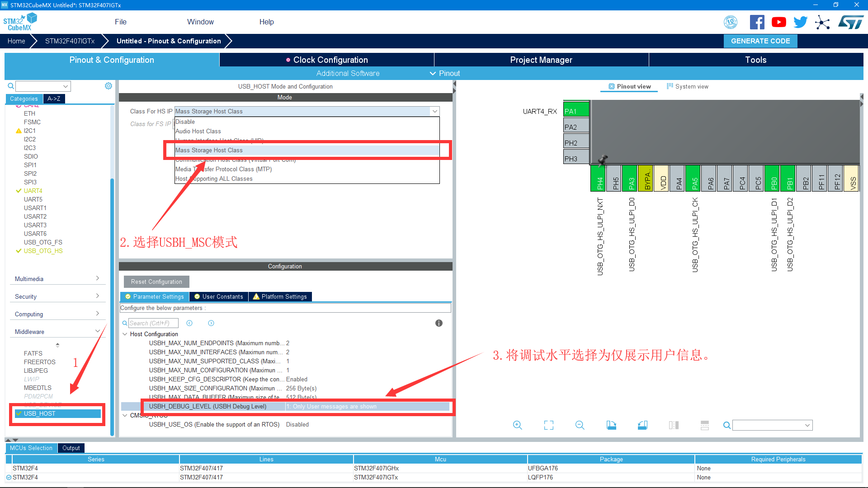Open the Platform Settings tab

[280, 296]
